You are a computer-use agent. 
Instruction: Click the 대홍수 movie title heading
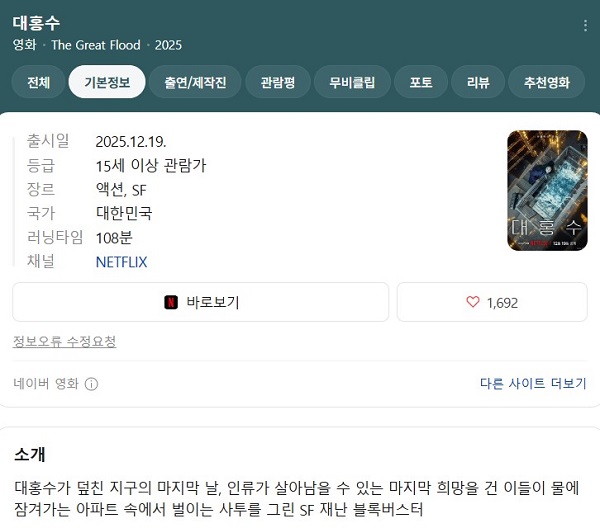36,23
